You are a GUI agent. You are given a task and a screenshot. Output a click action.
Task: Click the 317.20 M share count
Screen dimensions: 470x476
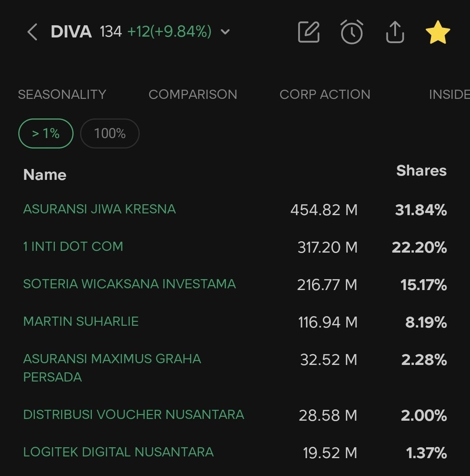click(327, 247)
